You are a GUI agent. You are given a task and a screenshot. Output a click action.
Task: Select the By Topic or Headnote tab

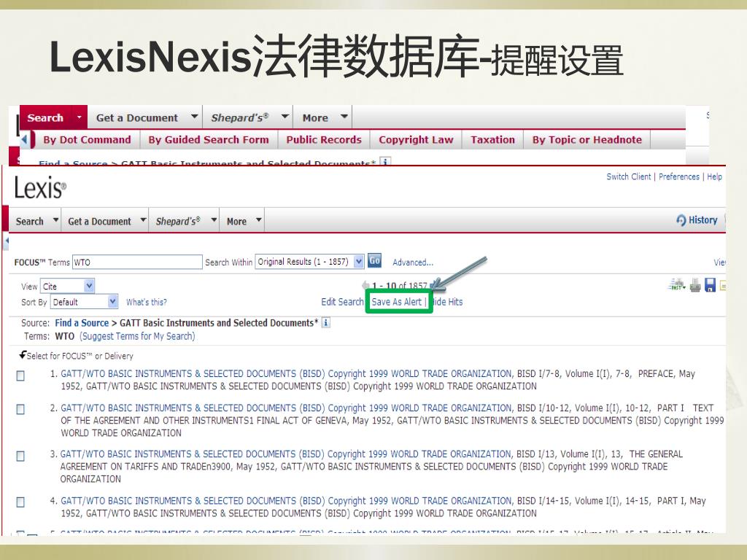point(587,139)
